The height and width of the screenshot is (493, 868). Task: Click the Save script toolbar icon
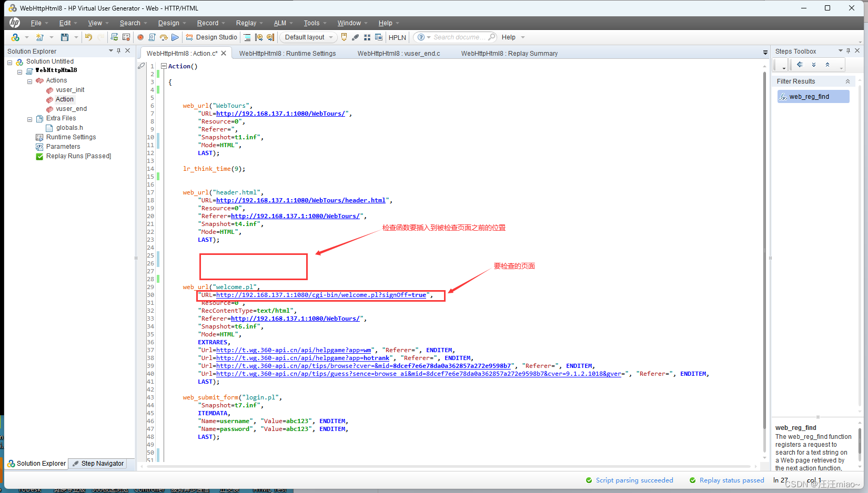pyautogui.click(x=65, y=37)
